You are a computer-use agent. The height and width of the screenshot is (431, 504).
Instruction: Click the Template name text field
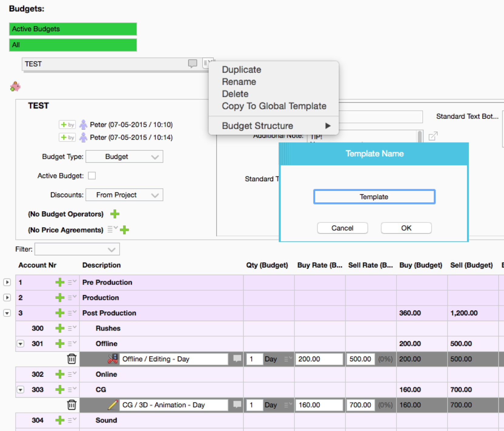click(x=374, y=197)
